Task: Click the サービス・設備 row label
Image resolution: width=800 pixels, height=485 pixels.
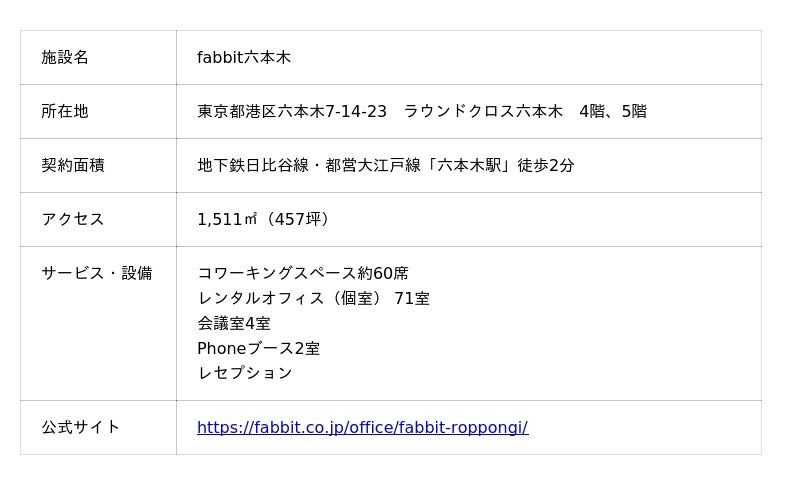Action: 97,273
